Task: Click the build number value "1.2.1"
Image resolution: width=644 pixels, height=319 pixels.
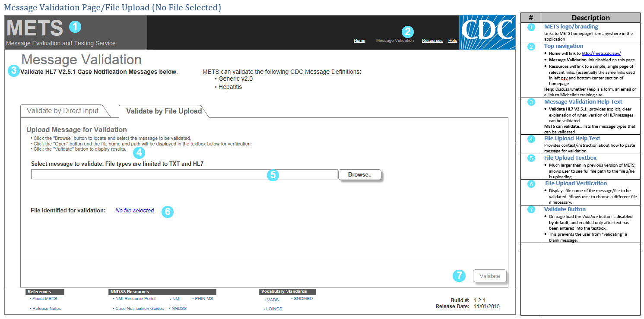Action: [x=479, y=300]
